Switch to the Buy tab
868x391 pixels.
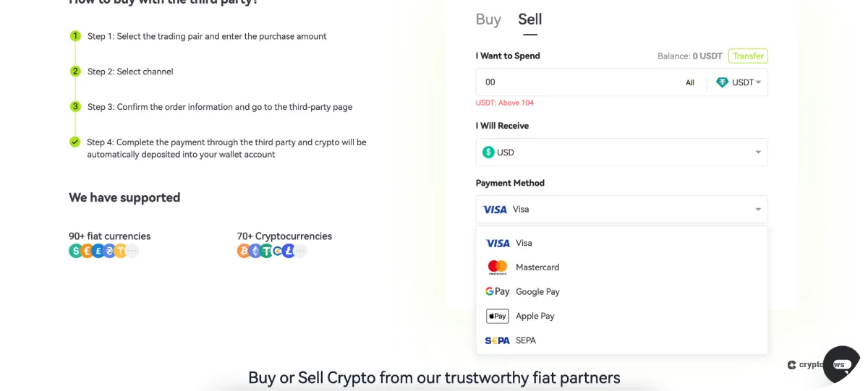(488, 20)
